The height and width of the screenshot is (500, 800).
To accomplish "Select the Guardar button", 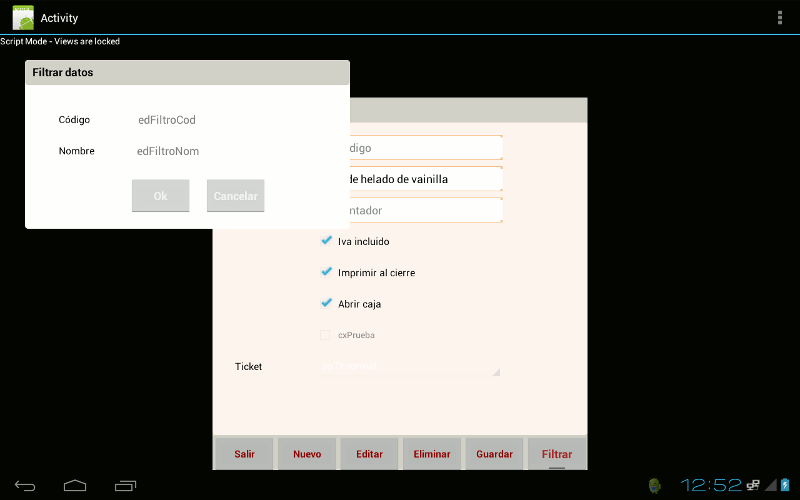I will (x=494, y=454).
